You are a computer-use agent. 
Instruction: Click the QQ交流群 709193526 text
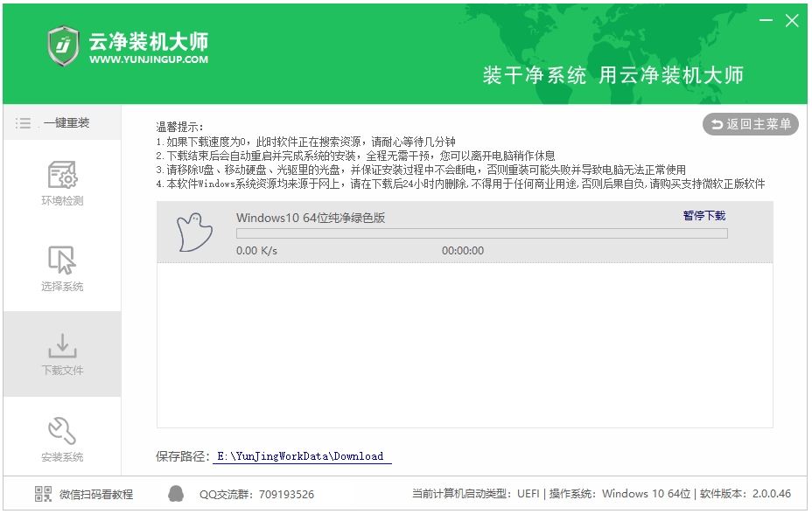pos(257,495)
